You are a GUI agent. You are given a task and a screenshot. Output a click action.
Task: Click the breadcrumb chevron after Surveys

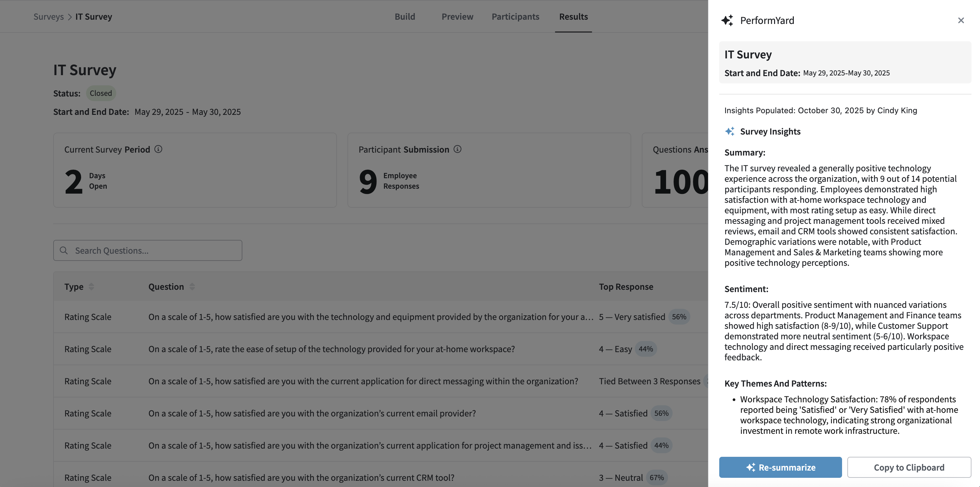point(70,17)
